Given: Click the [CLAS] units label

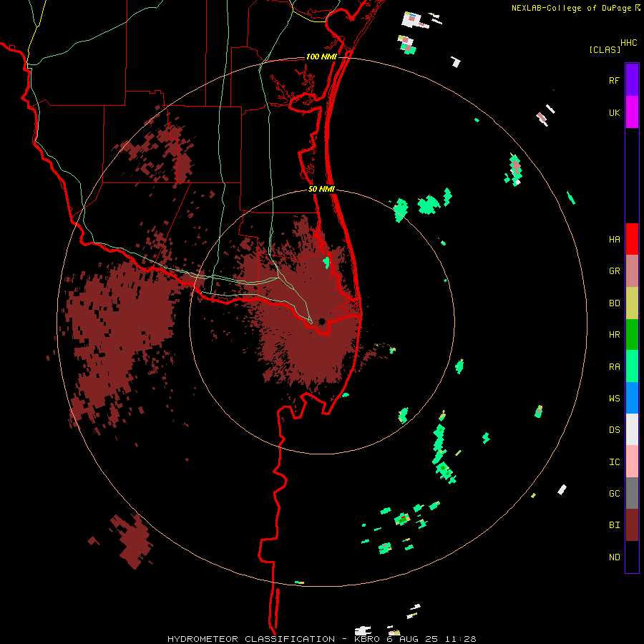Looking at the screenshot, I should click(x=605, y=49).
